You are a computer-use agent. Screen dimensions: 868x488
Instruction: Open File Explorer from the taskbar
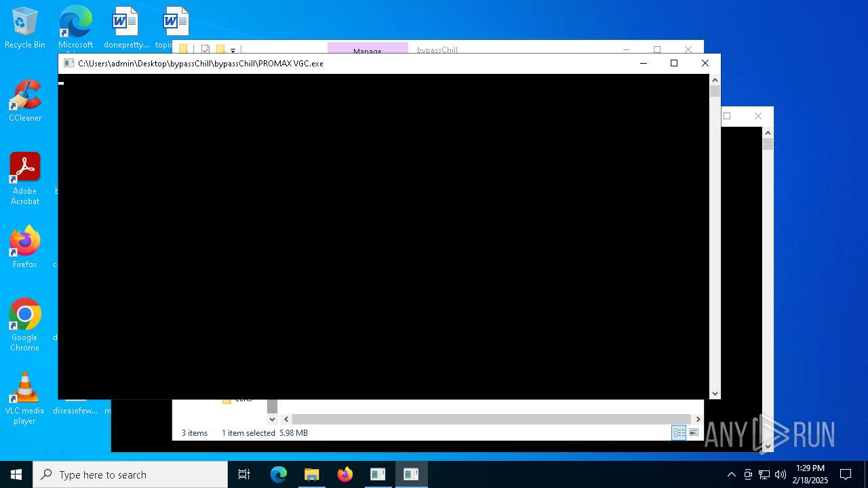(x=312, y=474)
